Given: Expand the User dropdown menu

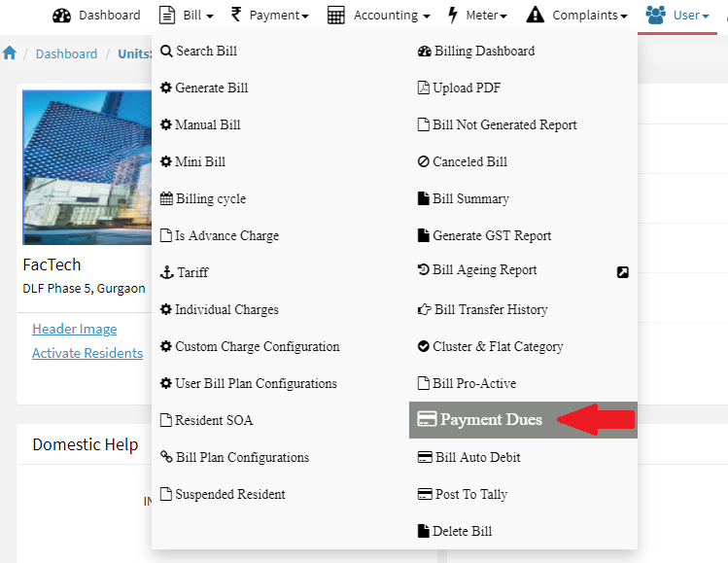Looking at the screenshot, I should pos(706,16).
